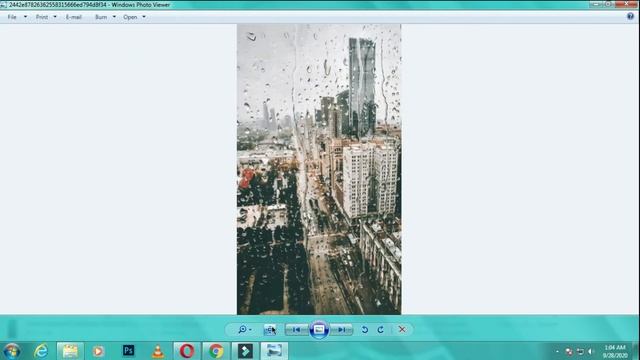The width and height of the screenshot is (640, 360).
Task: Open the Windows Start menu
Action: (11, 351)
